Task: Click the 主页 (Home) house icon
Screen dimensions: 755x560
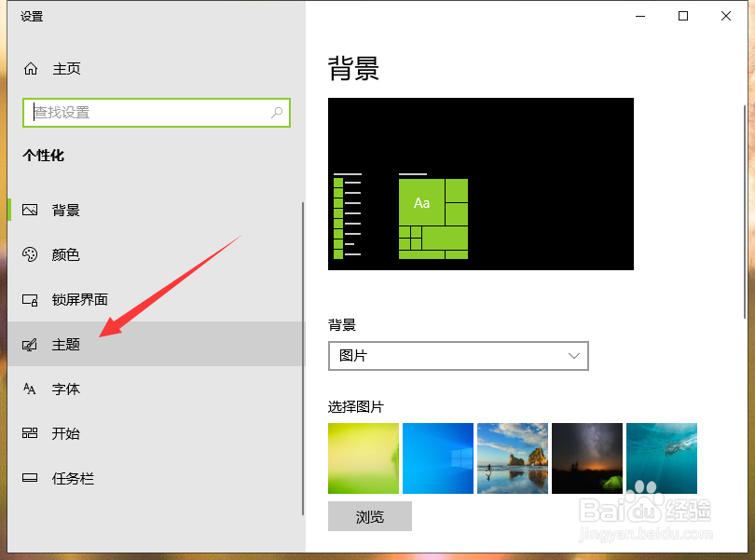Action: pyautogui.click(x=29, y=68)
